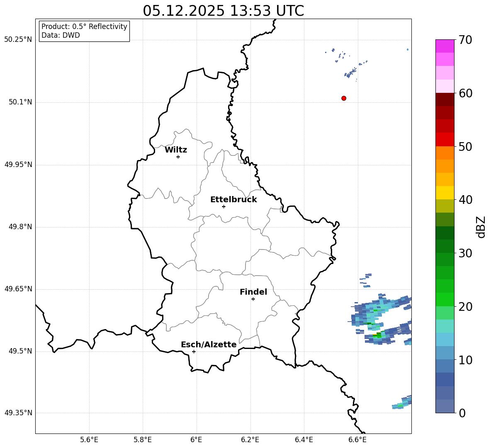Click the 49.35°N latitude label
Image resolution: width=491 pixels, height=448 pixels.
pos(18,413)
